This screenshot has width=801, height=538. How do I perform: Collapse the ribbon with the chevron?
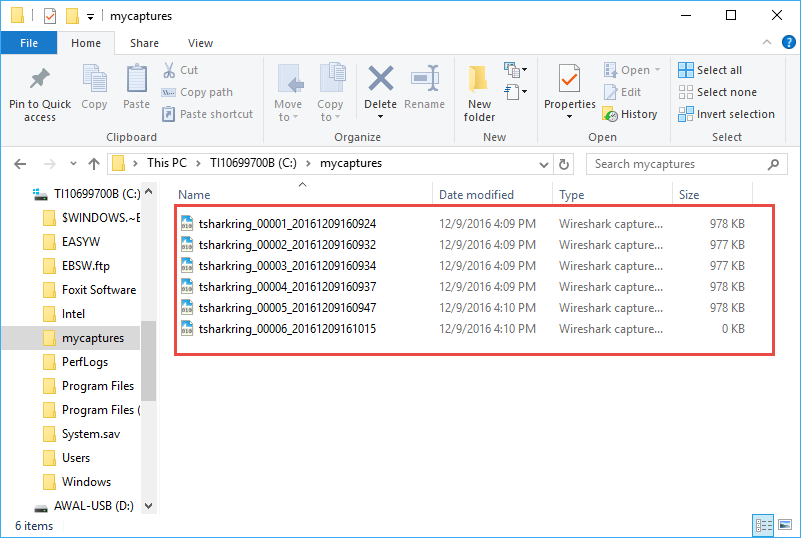tap(765, 43)
